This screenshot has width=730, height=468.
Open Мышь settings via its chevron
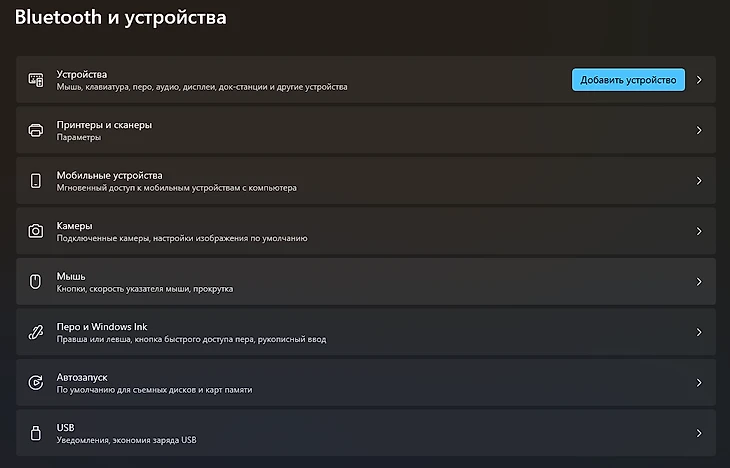click(699, 282)
